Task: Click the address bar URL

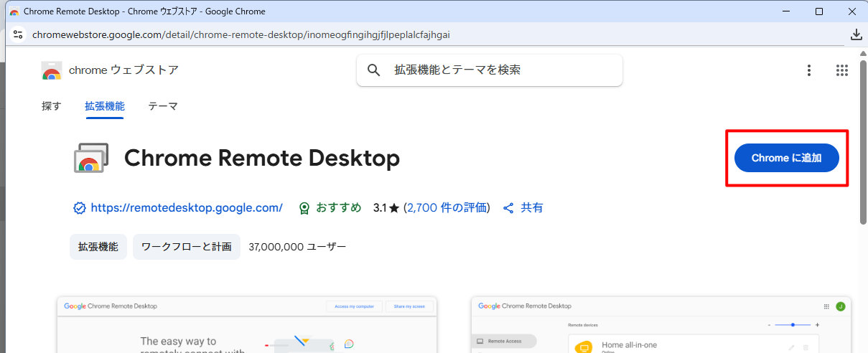Action: [241, 34]
